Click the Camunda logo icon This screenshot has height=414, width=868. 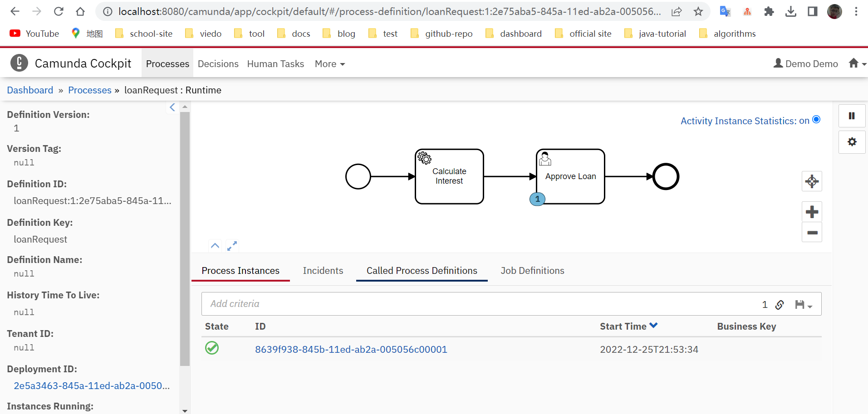19,63
